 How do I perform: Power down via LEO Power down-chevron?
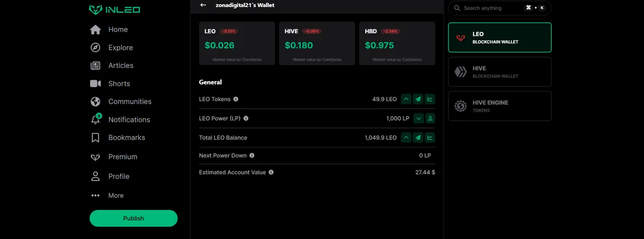coord(418,118)
